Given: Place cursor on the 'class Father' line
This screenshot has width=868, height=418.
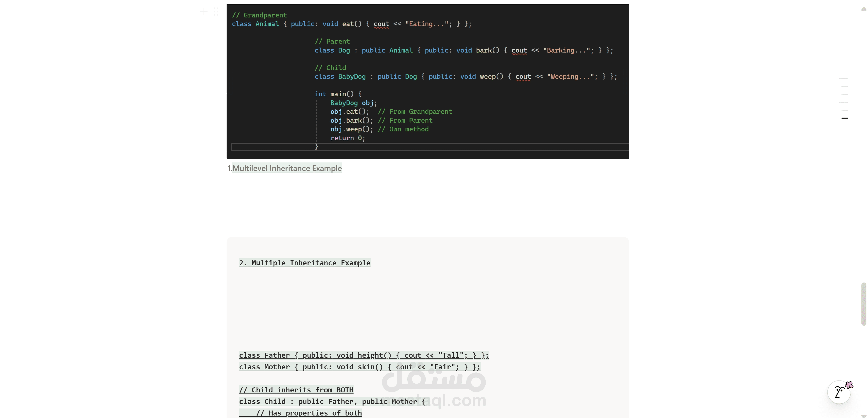Looking at the screenshot, I should click(364, 355).
